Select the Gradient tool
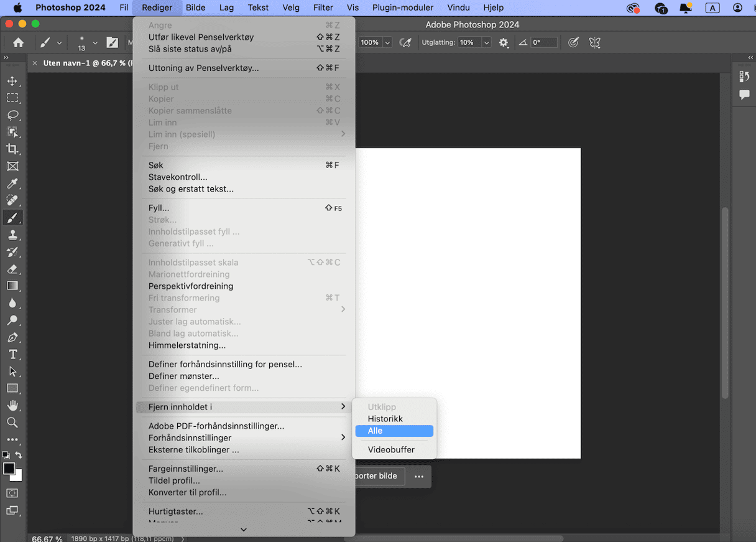Viewport: 756px width, 542px height. 12,286
